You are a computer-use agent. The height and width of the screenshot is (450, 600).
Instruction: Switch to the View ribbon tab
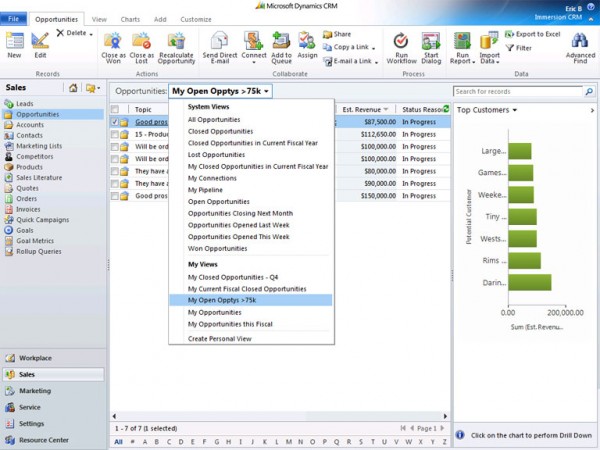click(99, 19)
